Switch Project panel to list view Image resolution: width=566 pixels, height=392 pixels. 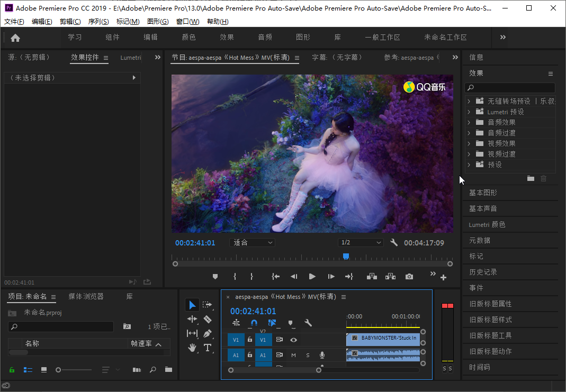coord(28,370)
